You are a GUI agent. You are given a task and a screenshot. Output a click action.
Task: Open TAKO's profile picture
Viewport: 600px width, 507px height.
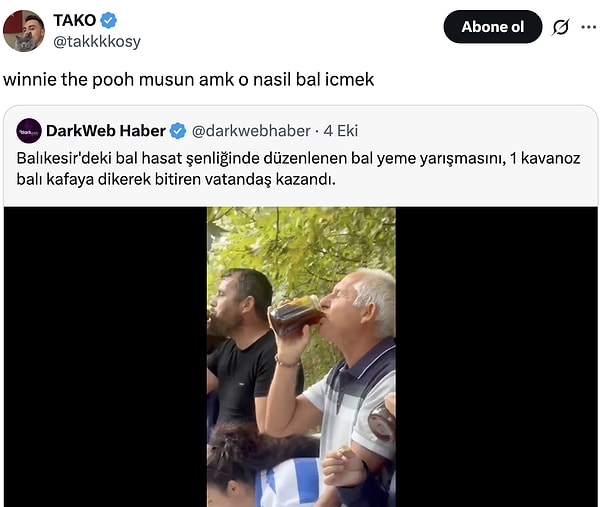pos(23,31)
